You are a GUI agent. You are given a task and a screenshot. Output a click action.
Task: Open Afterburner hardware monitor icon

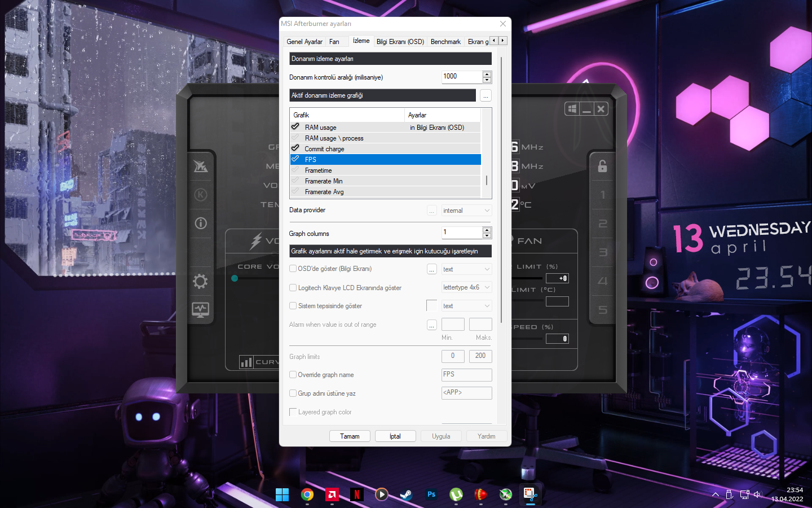coord(201,310)
